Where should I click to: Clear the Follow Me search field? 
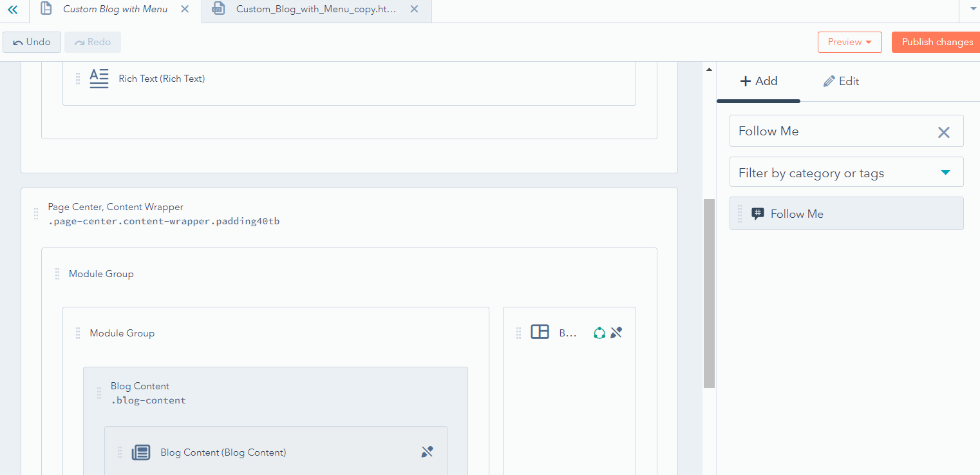coord(943,132)
